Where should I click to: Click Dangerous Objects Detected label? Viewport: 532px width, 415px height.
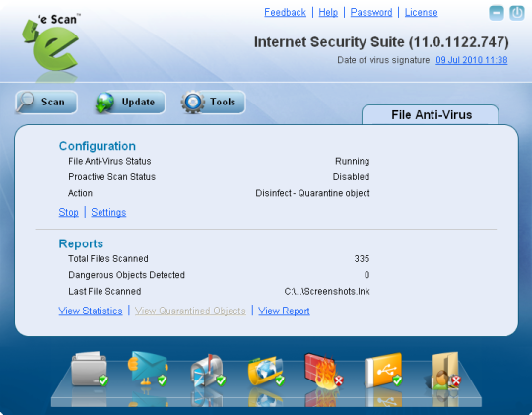coord(126,275)
